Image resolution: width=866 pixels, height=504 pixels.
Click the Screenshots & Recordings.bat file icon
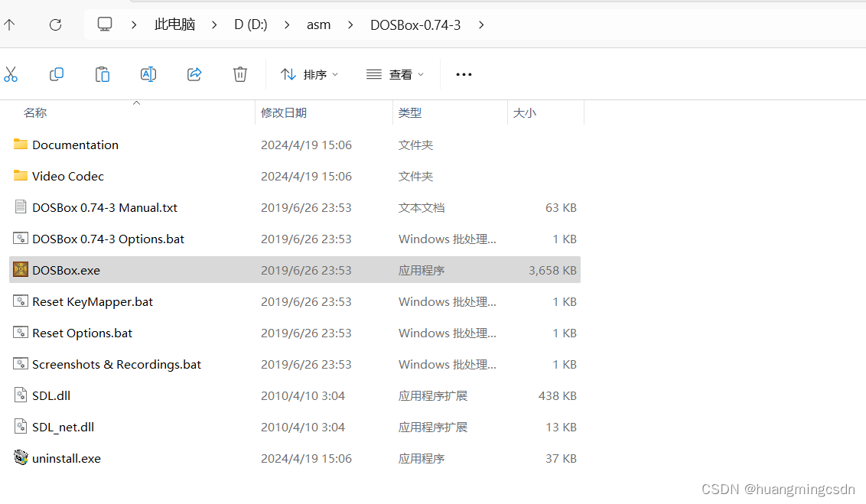tap(21, 364)
